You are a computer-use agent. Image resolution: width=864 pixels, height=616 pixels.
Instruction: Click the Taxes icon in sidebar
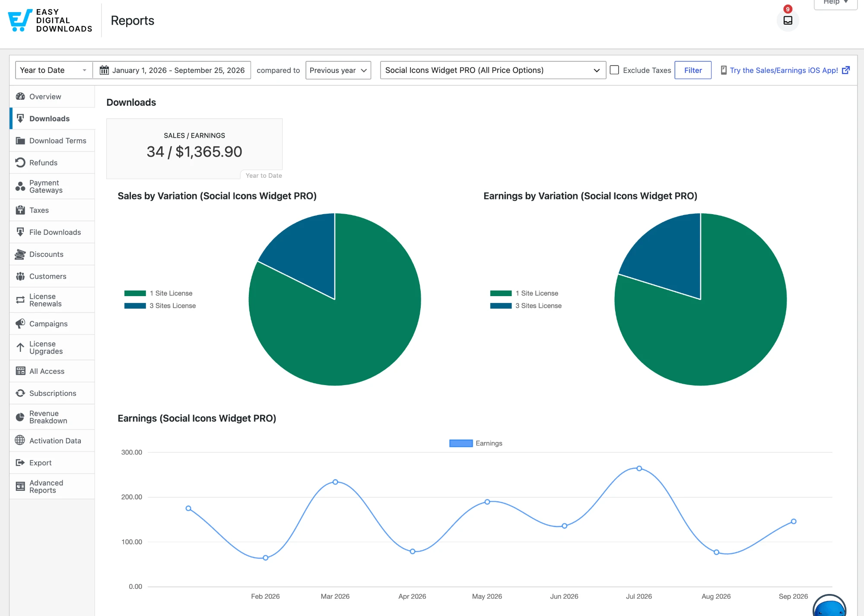tap(20, 210)
